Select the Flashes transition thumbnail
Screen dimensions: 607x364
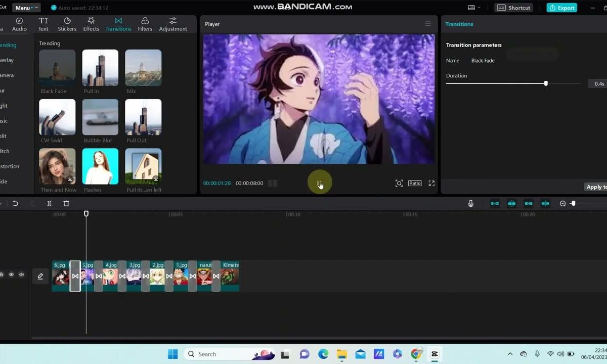(100, 166)
